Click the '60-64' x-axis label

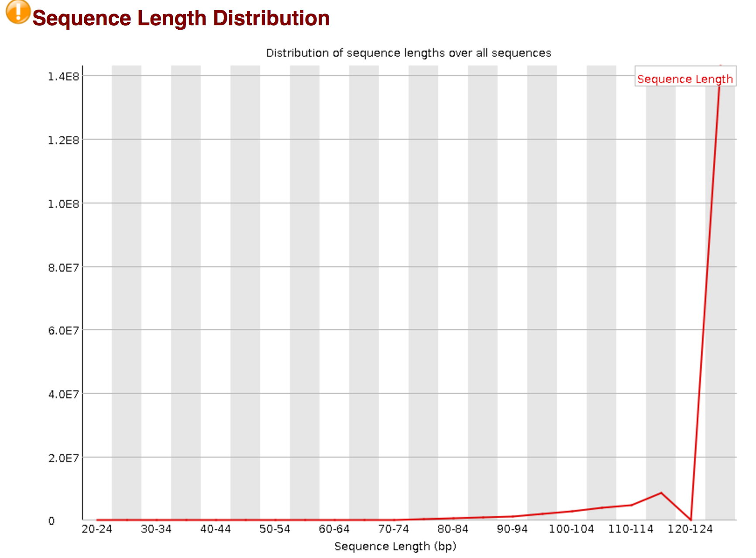[334, 529]
